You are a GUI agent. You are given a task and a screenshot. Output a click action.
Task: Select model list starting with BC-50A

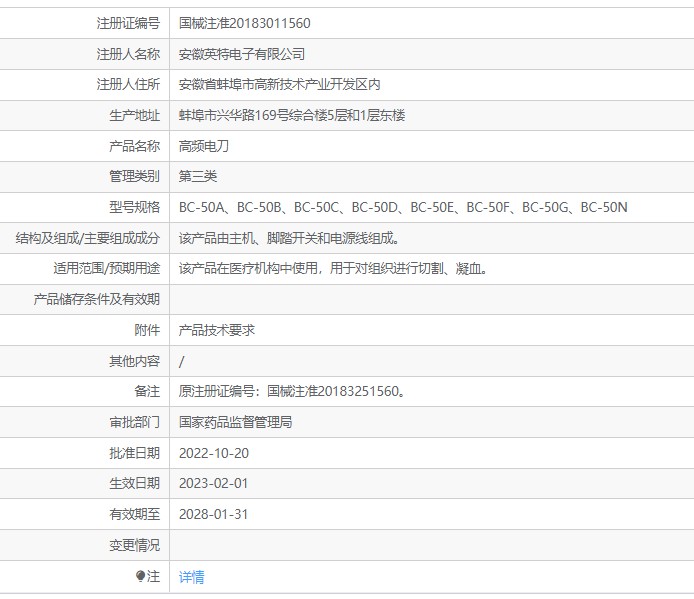pos(403,207)
